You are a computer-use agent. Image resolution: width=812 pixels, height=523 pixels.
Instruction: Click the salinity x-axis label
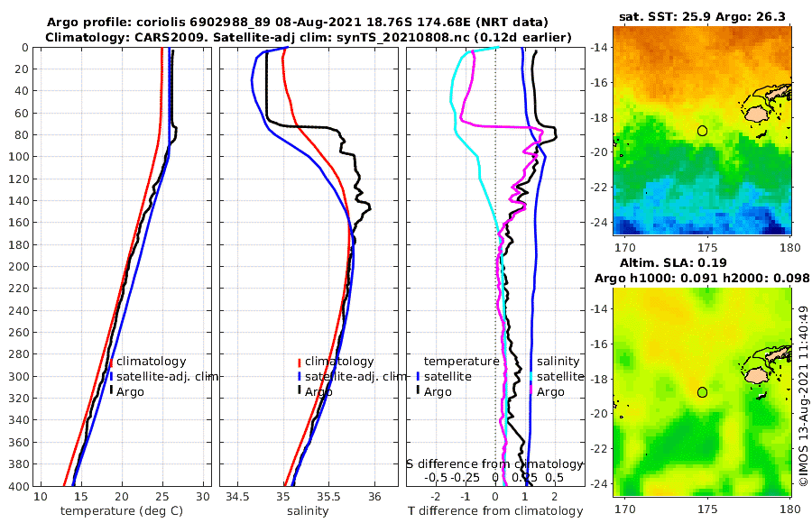308,511
